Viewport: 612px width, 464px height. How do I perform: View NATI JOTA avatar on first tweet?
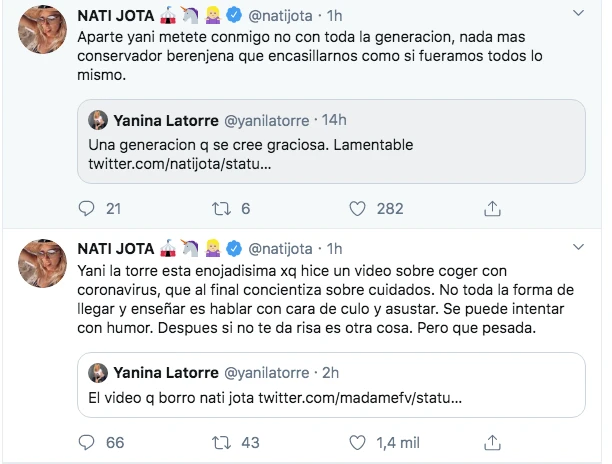click(41, 30)
